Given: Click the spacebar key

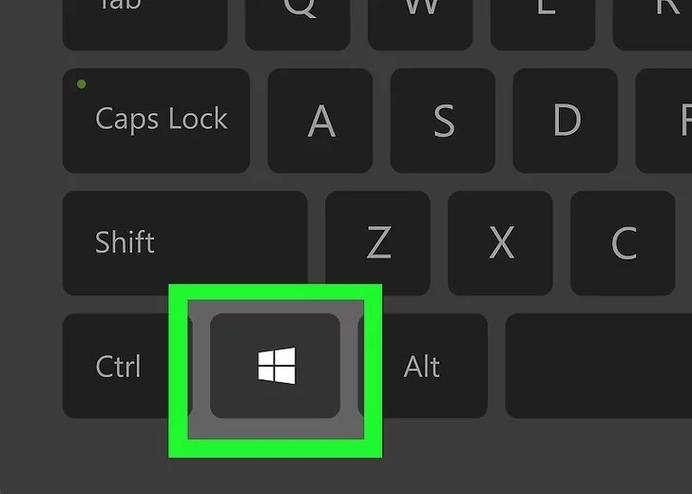Looking at the screenshot, I should tap(598, 366).
